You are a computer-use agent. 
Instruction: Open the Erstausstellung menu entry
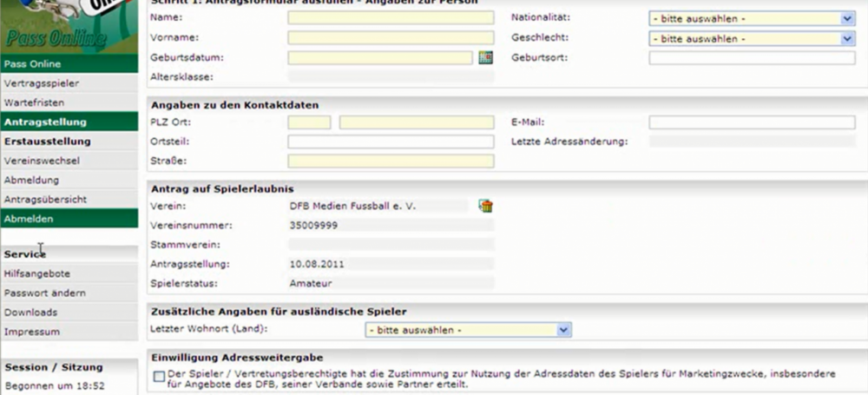69,142
